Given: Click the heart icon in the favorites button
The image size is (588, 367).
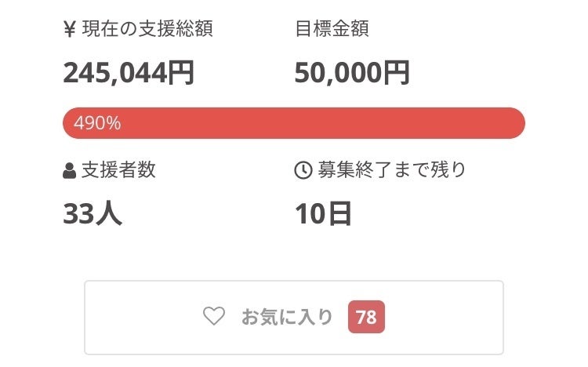Looking at the screenshot, I should pyautogui.click(x=213, y=317).
